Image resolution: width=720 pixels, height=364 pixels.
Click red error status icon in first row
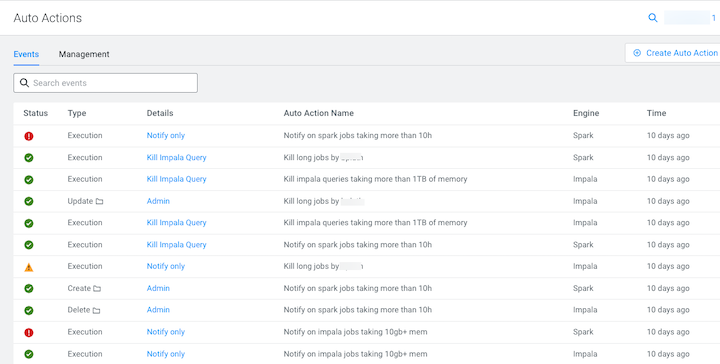(x=29, y=136)
